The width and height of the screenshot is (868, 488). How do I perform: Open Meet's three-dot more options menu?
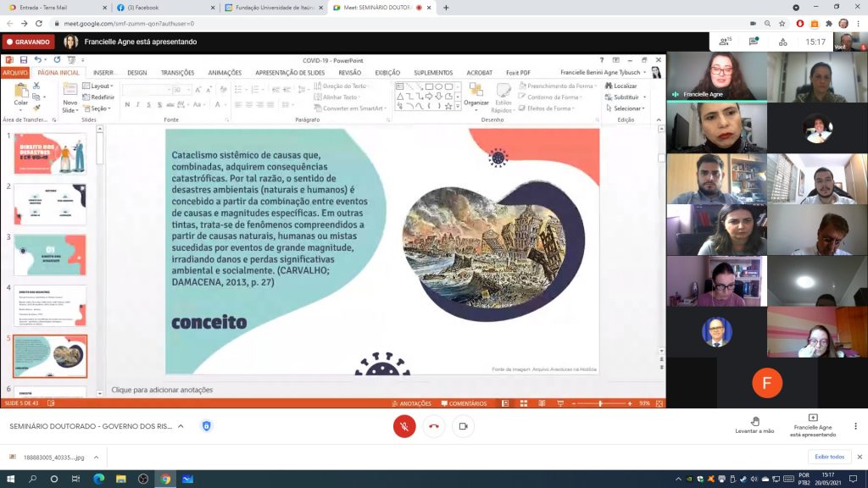pyautogui.click(x=856, y=426)
